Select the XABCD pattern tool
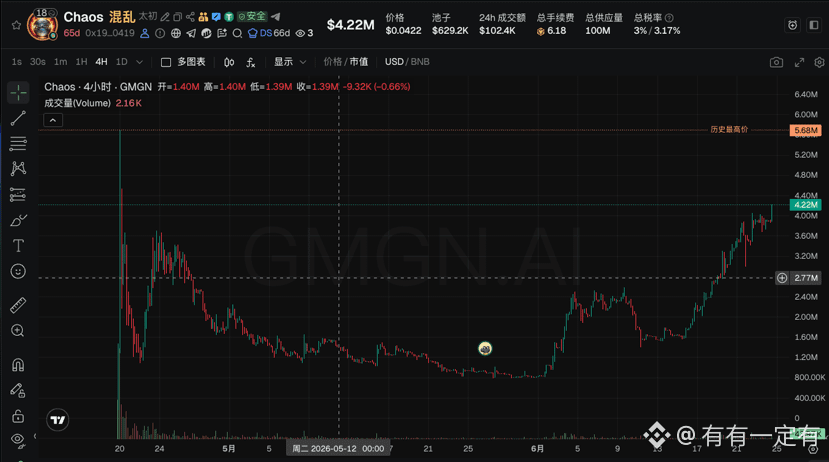Screen dimensions: 829x462 coord(19,169)
